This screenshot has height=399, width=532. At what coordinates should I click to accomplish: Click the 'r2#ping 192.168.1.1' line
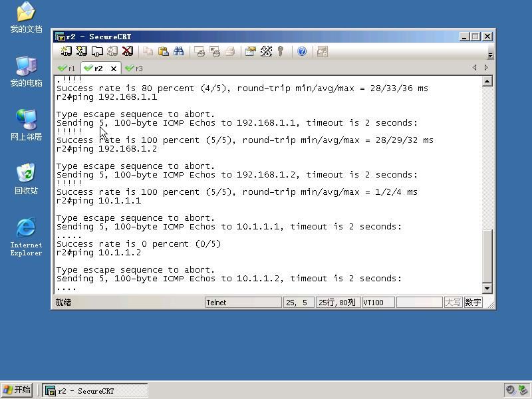[107, 97]
